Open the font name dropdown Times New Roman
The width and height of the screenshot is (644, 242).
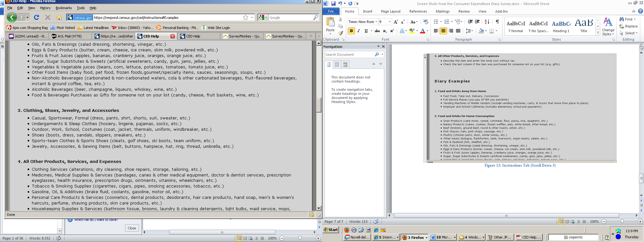376,22
